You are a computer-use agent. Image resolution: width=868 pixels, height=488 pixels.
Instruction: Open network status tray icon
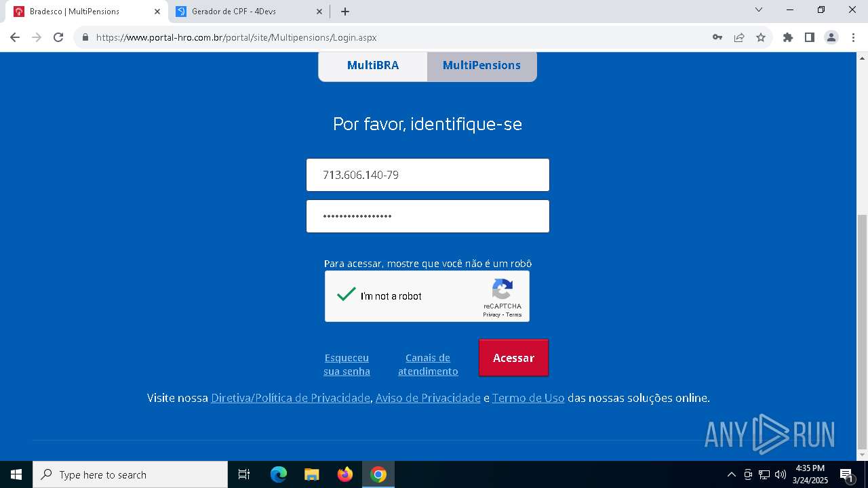coord(764,474)
